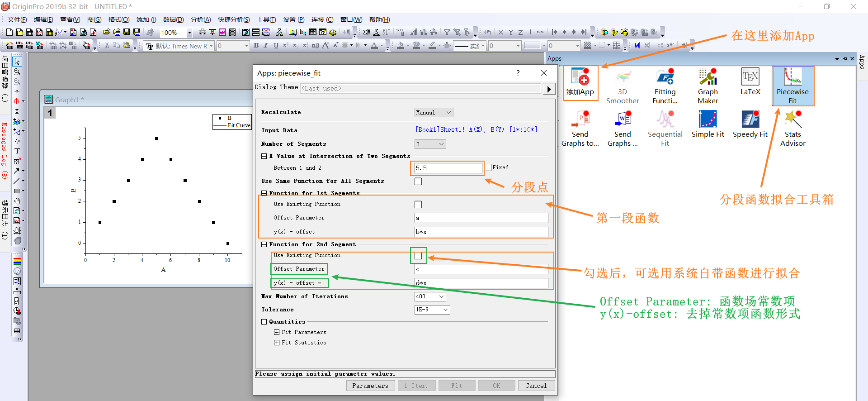Open the Max Number of Iterations dropdown
The image size is (868, 401).
430,296
